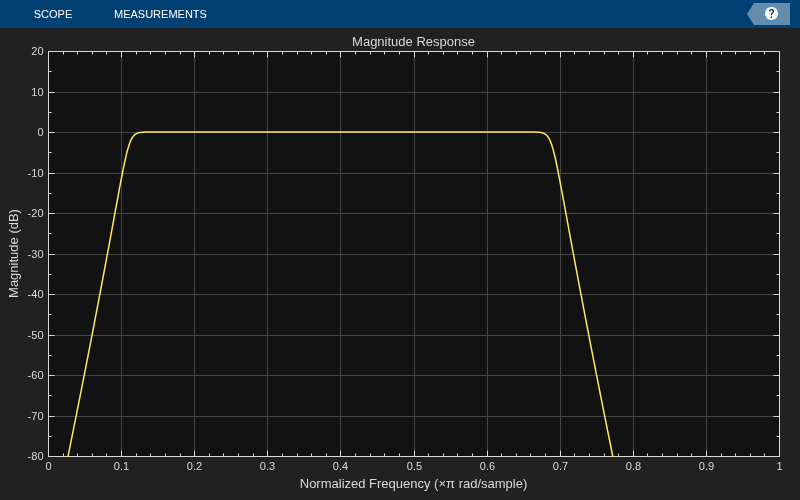The width and height of the screenshot is (800, 500).
Task: Select the Magnitude Response plot title
Action: click(x=413, y=42)
